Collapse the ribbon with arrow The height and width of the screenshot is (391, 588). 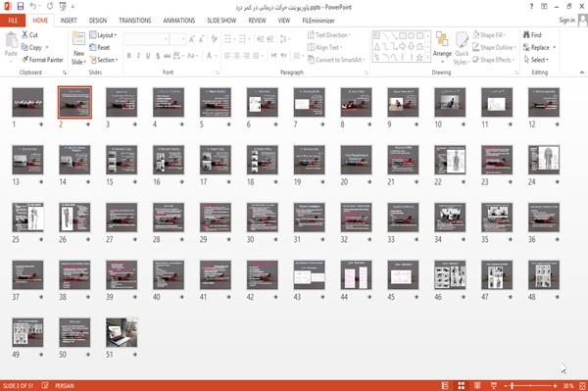pos(582,73)
